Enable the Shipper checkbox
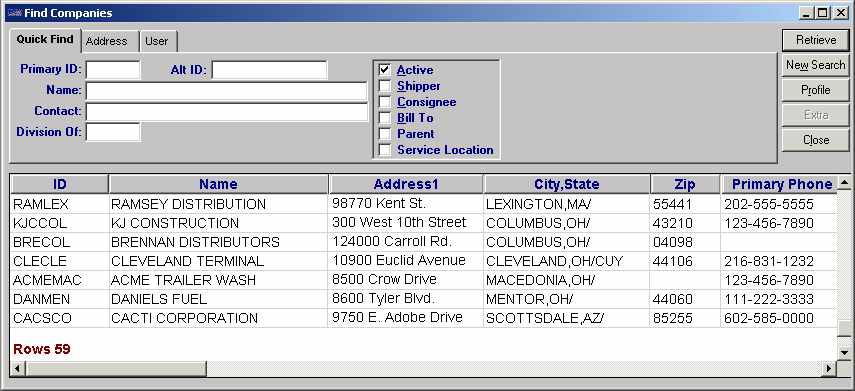The height and width of the screenshot is (391, 855). 385,86
